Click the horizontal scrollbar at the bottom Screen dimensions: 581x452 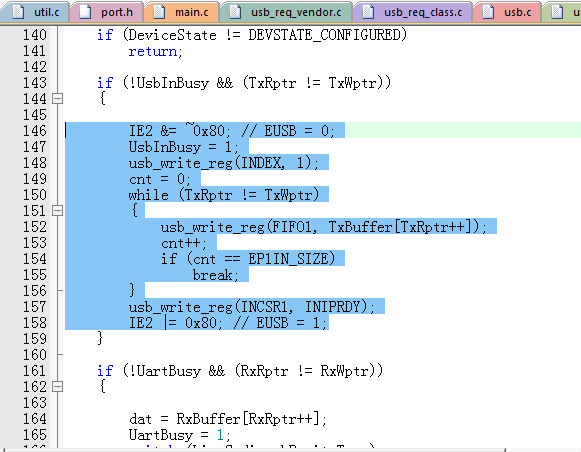pyautogui.click(x=256, y=450)
